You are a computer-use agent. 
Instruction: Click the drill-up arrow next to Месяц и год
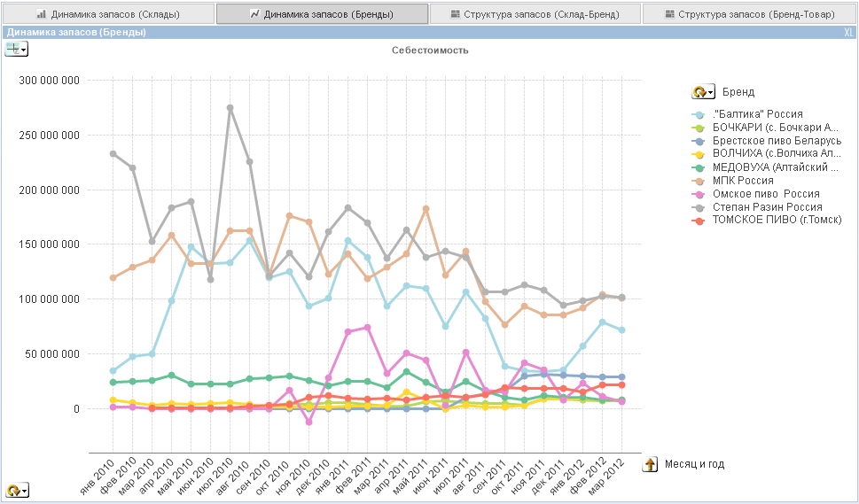coord(650,464)
